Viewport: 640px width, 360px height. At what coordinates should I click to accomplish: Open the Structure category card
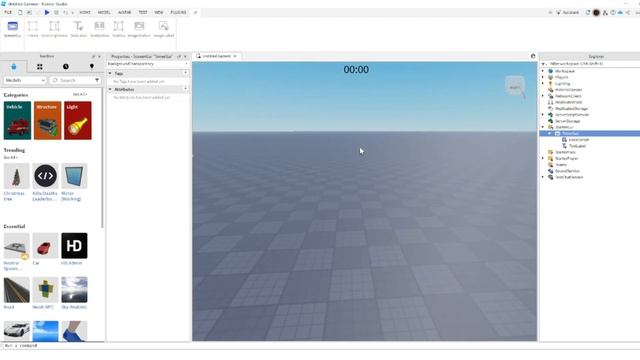point(47,120)
